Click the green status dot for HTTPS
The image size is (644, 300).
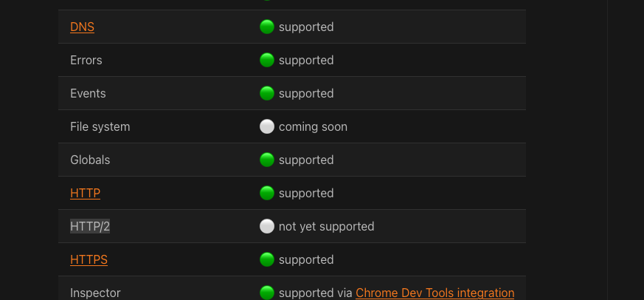pyautogui.click(x=267, y=260)
